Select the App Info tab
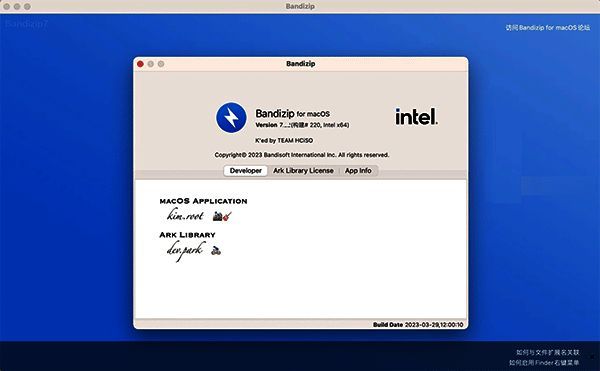The image size is (600, 371). 358,171
